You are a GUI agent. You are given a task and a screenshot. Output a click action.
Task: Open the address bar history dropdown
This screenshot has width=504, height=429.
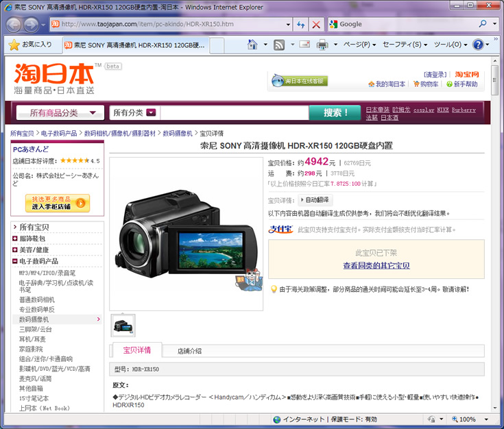[288, 25]
